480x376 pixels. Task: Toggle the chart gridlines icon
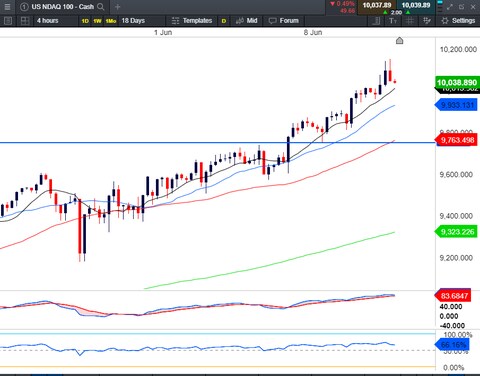click(410, 21)
